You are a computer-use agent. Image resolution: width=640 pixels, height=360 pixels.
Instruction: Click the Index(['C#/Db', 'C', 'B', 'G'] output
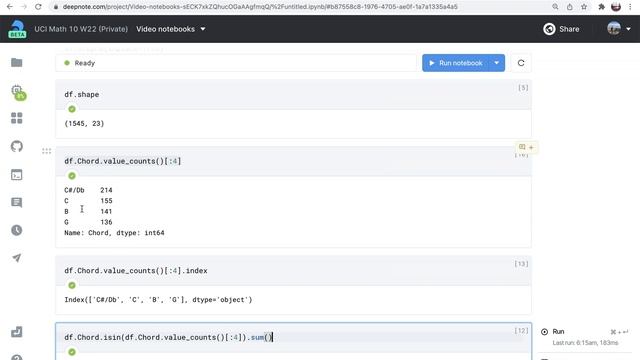[x=158, y=300]
